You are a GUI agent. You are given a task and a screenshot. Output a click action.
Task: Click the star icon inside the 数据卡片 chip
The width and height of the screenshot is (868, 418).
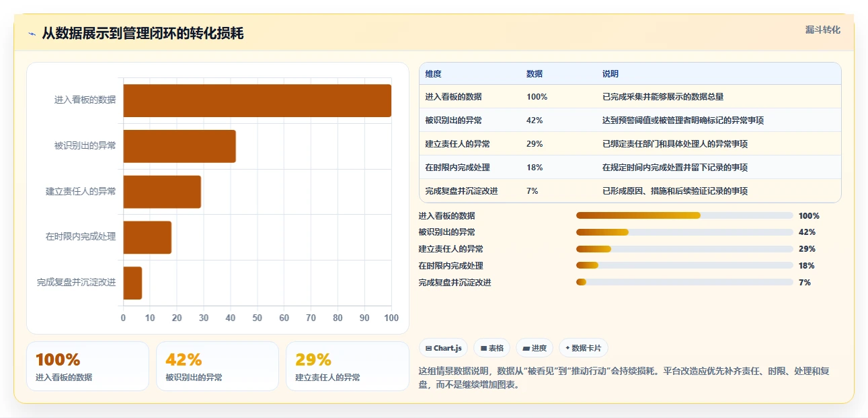(567, 348)
